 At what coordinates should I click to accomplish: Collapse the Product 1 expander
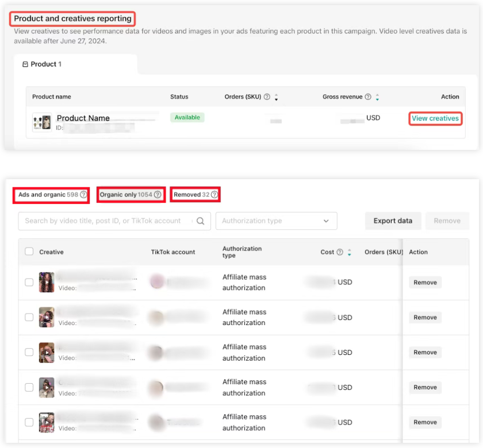click(x=25, y=64)
